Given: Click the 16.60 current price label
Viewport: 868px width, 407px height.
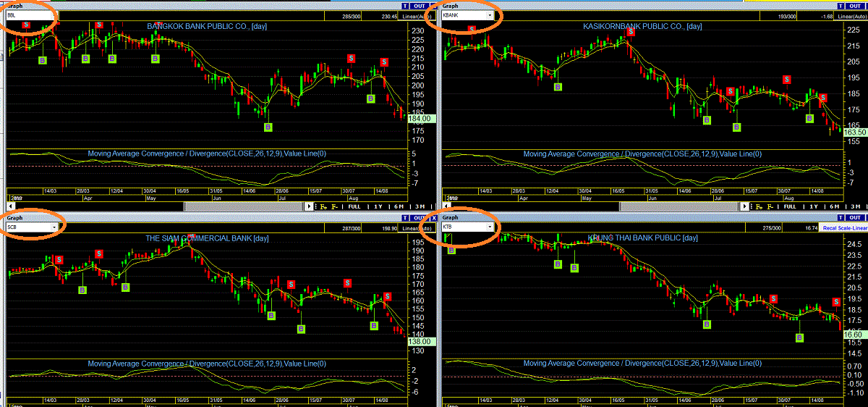Looking at the screenshot, I should click(x=855, y=334).
